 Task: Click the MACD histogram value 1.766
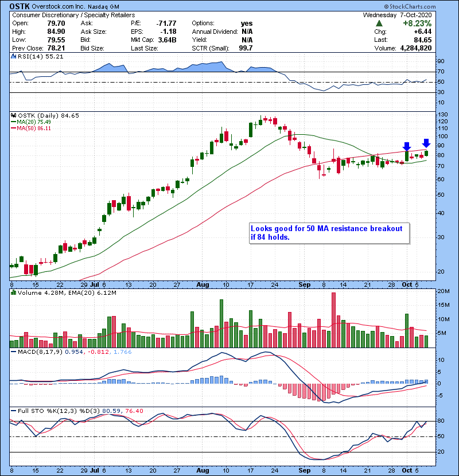coord(122,352)
